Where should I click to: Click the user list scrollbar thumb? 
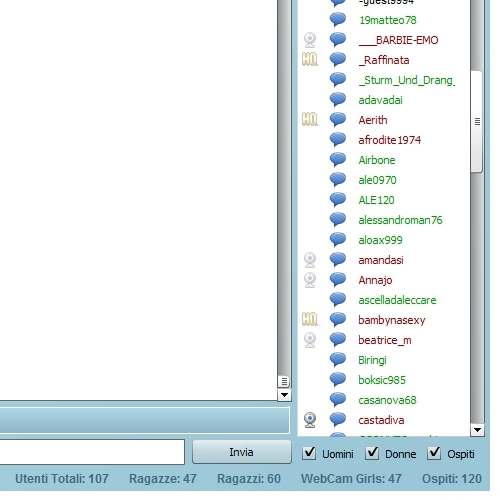[477, 122]
